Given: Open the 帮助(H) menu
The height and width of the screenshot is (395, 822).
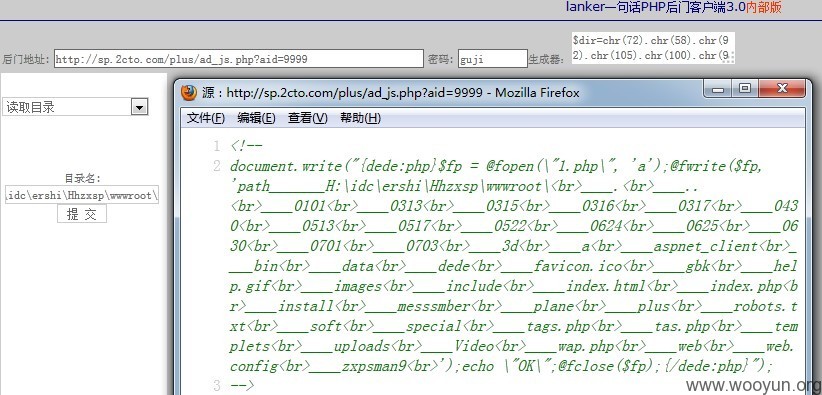Looking at the screenshot, I should 360,118.
